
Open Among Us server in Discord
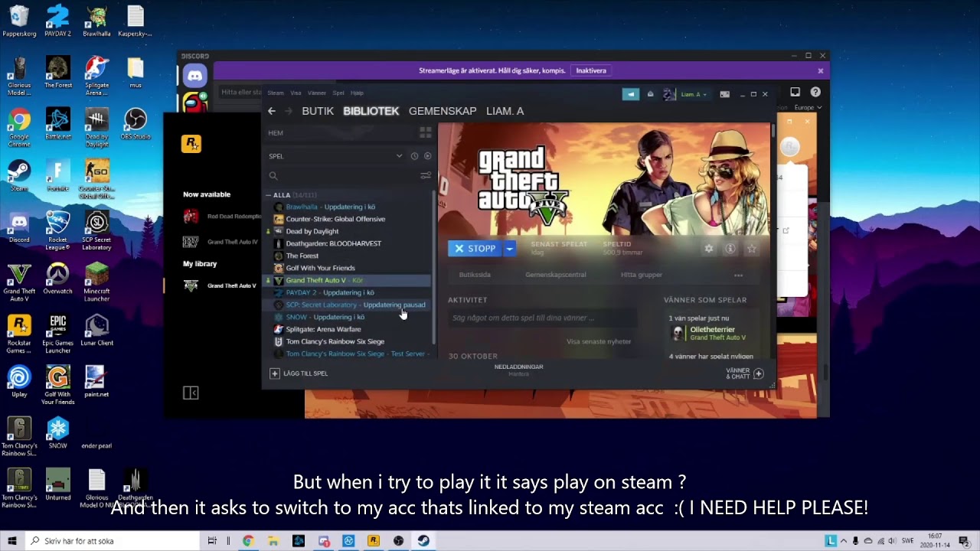[x=194, y=103]
